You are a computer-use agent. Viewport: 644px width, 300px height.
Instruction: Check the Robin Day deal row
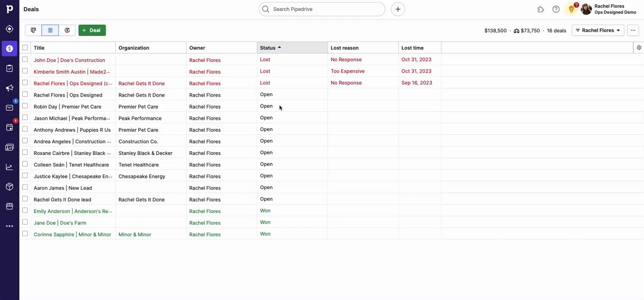pyautogui.click(x=25, y=106)
